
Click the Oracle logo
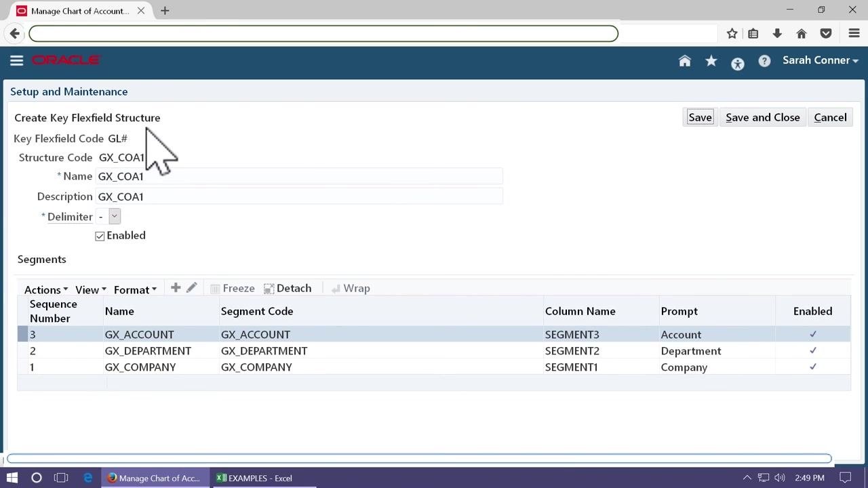pyautogui.click(x=66, y=60)
